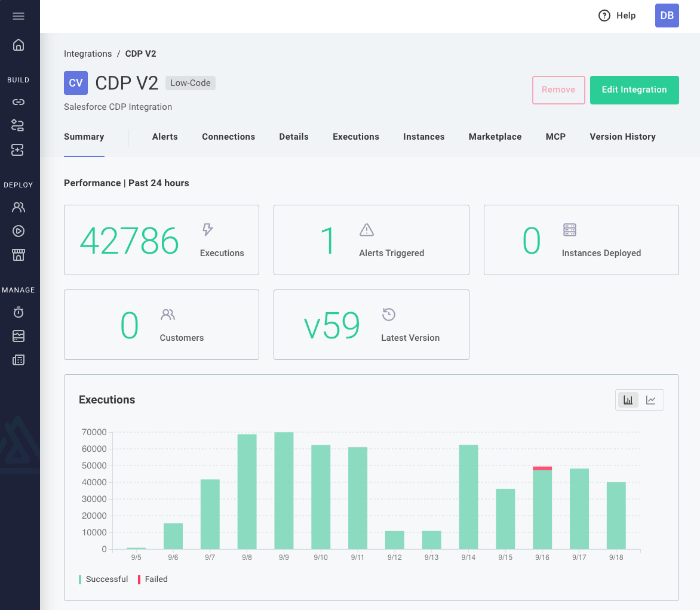Click the 9/17 bar in Executions chart
700x610 pixels.
point(579,509)
